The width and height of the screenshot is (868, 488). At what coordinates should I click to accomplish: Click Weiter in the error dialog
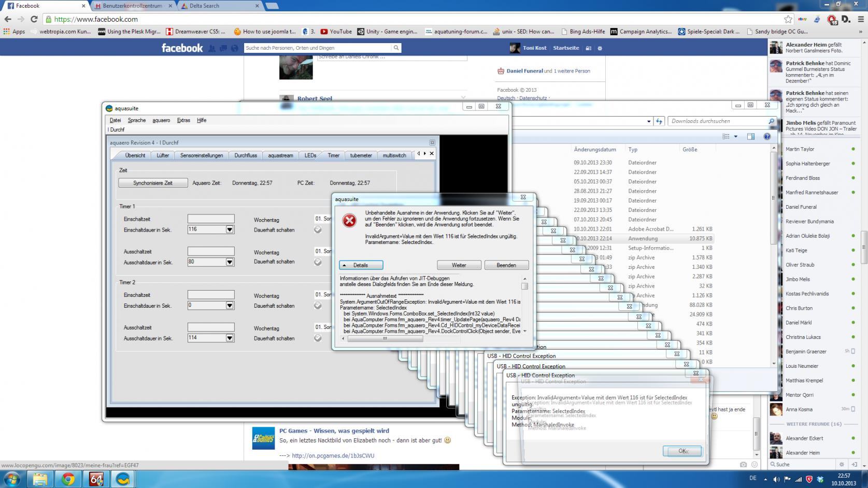pyautogui.click(x=459, y=265)
